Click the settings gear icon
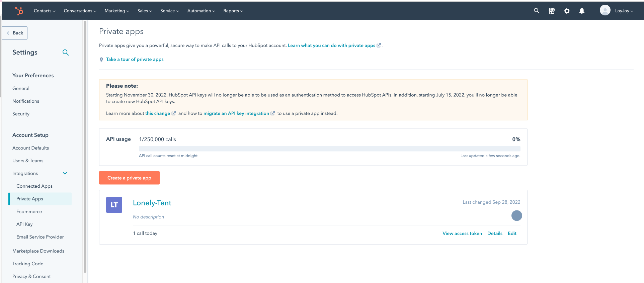The width and height of the screenshot is (644, 283). (567, 11)
